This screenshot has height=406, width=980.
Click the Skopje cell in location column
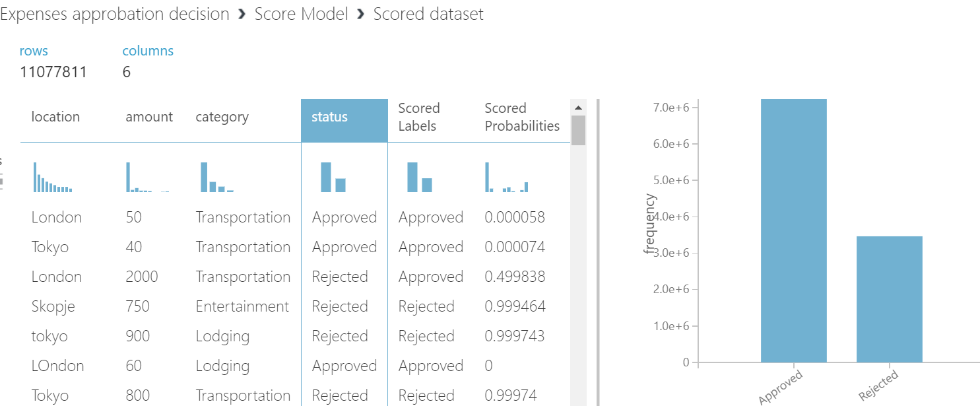[53, 306]
